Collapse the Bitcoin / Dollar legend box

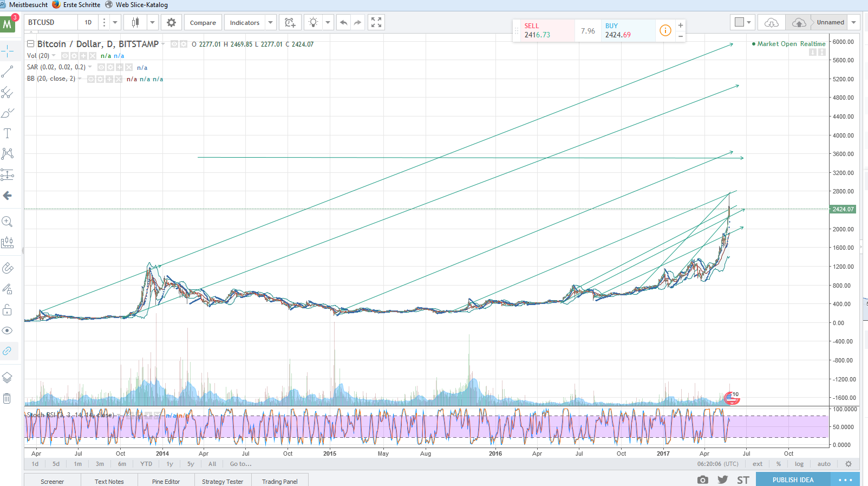pos(31,44)
